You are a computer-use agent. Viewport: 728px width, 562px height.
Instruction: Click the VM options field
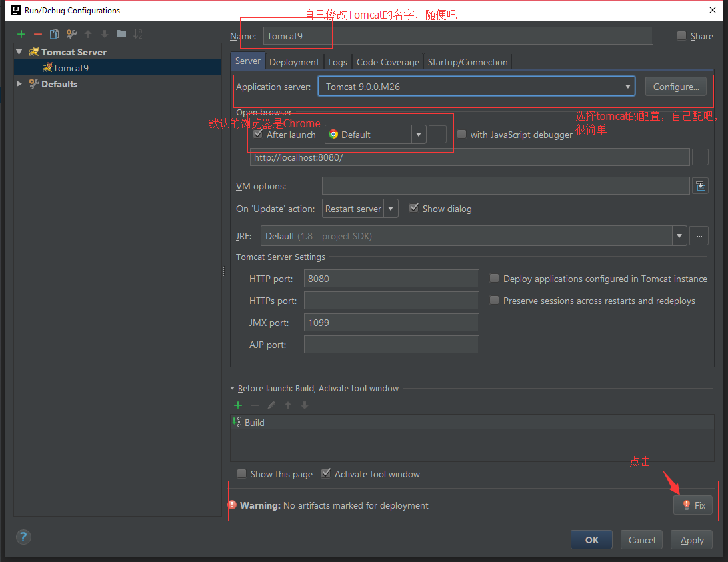505,186
